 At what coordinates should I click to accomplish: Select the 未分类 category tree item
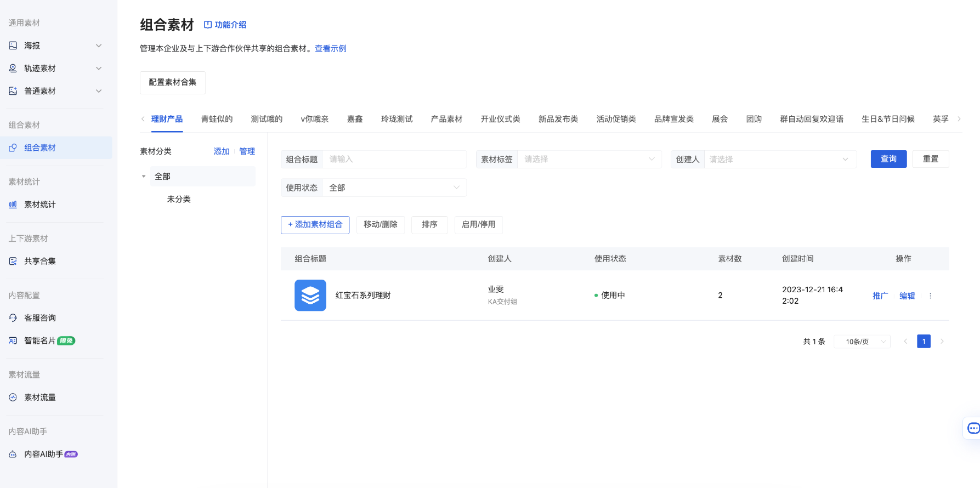coord(179,199)
